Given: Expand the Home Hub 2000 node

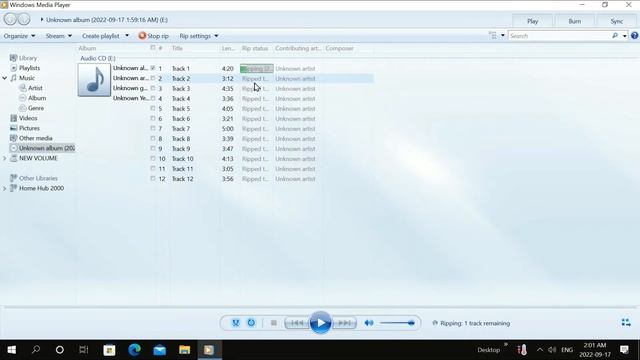Looking at the screenshot, I should 4,189.
